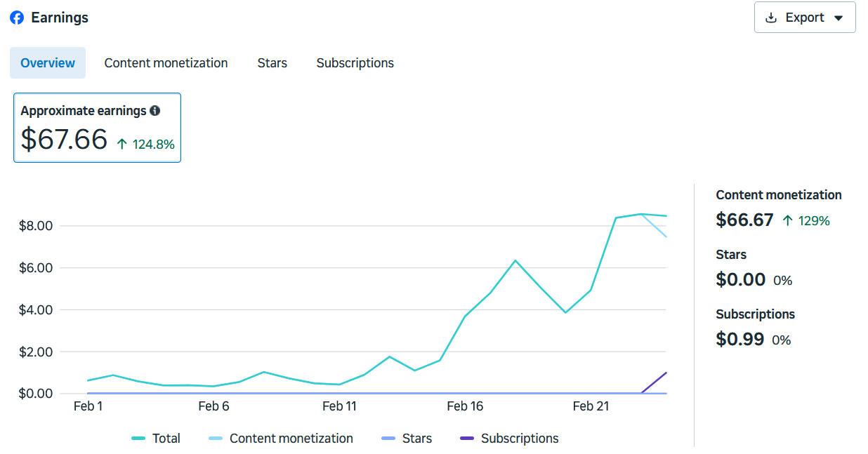Click the info icon beside Approximate earnings
Image resolution: width=868 pixels, height=454 pixels.
(155, 111)
